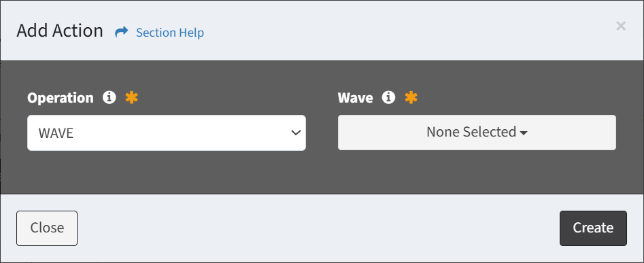Click the dark Create button
This screenshot has height=263, width=644.
[x=593, y=228]
